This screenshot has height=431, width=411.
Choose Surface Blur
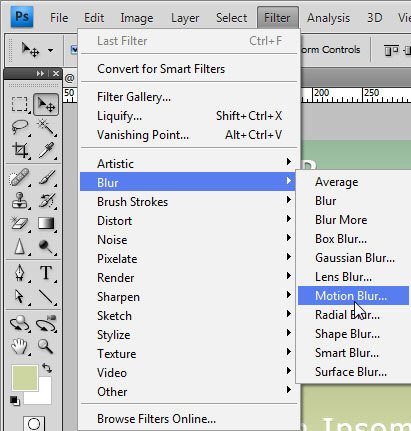[354, 372]
